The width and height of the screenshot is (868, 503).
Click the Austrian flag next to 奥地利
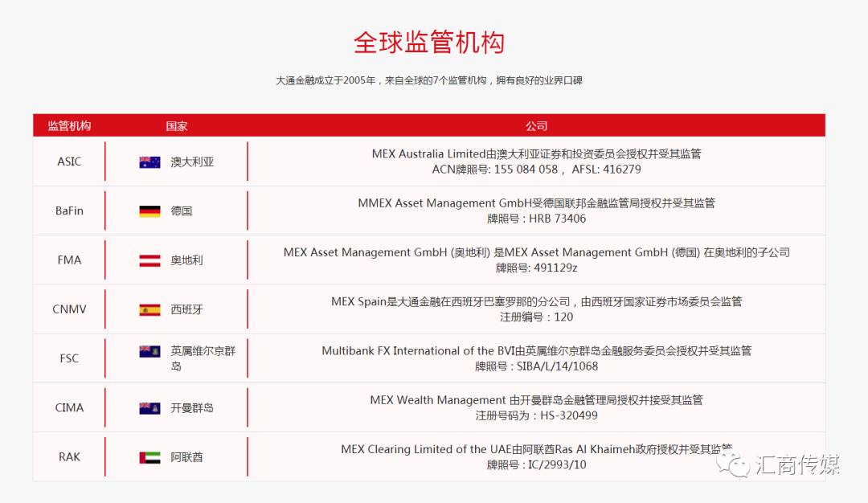[x=149, y=260]
